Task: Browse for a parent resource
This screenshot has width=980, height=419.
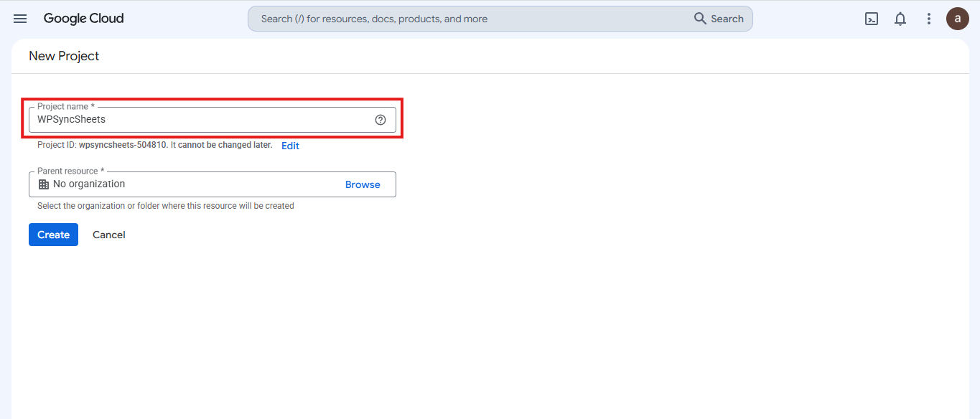Action: coord(363,184)
